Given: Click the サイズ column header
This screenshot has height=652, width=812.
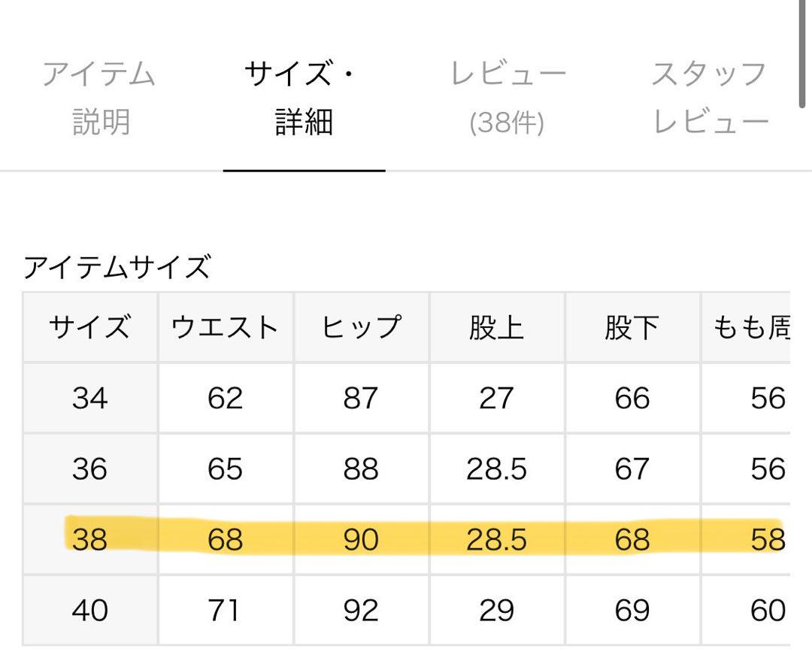Looking at the screenshot, I should [90, 327].
